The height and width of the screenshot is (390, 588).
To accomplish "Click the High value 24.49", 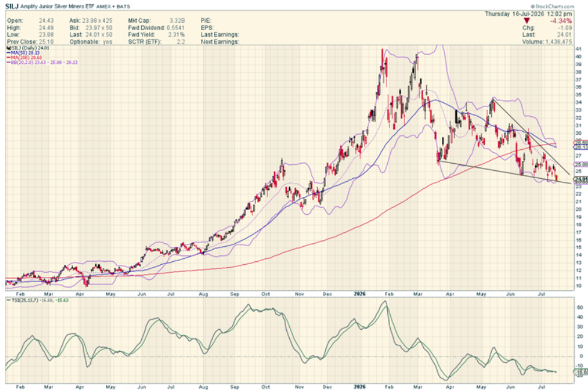I will 46,28.
